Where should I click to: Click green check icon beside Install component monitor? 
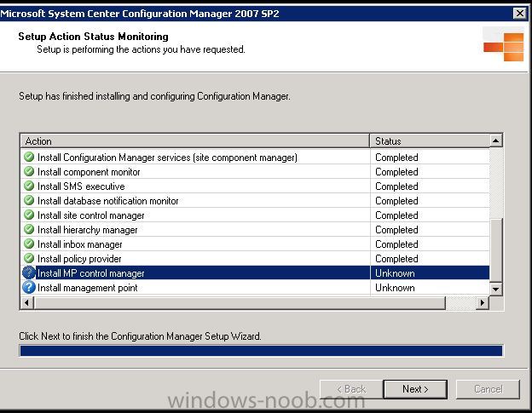tap(29, 172)
